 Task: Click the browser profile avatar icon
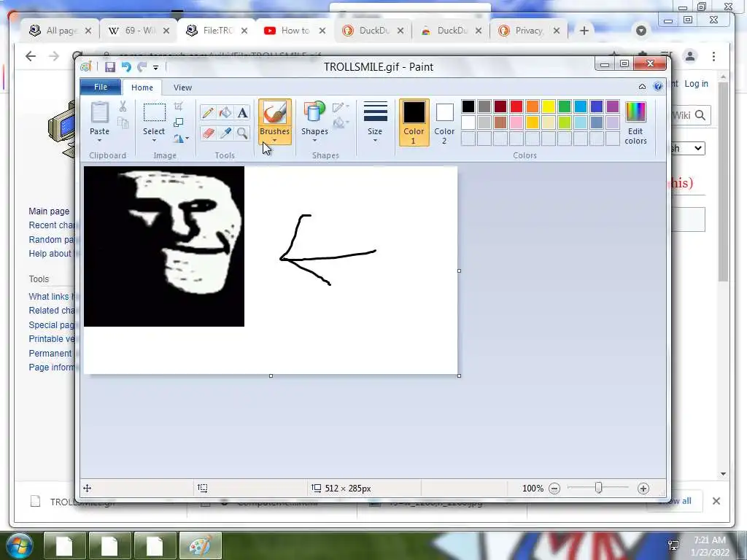click(x=690, y=57)
